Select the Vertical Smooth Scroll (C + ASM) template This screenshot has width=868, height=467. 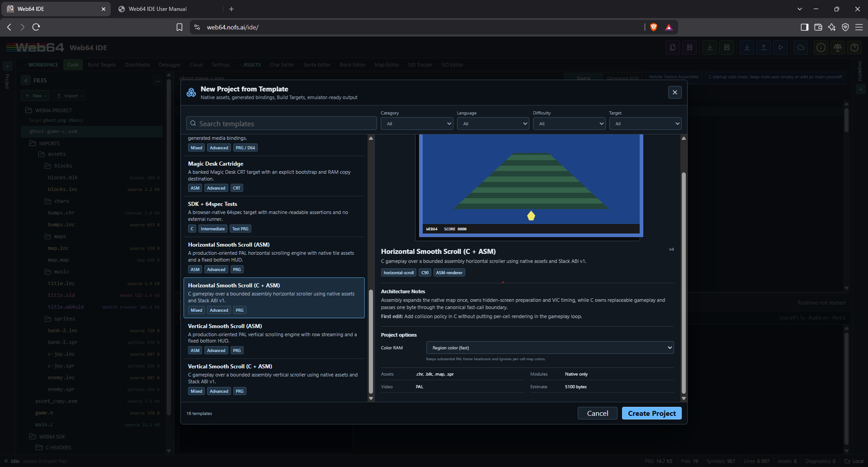point(274,379)
